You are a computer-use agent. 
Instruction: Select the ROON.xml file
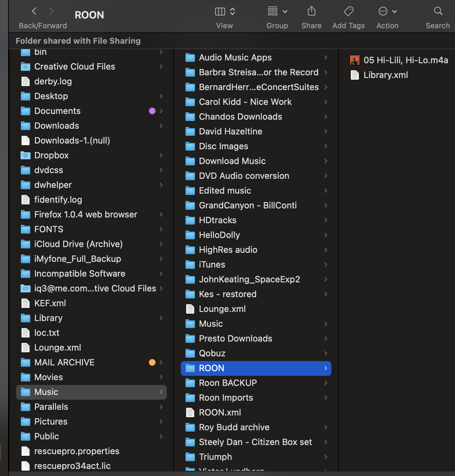(x=220, y=412)
